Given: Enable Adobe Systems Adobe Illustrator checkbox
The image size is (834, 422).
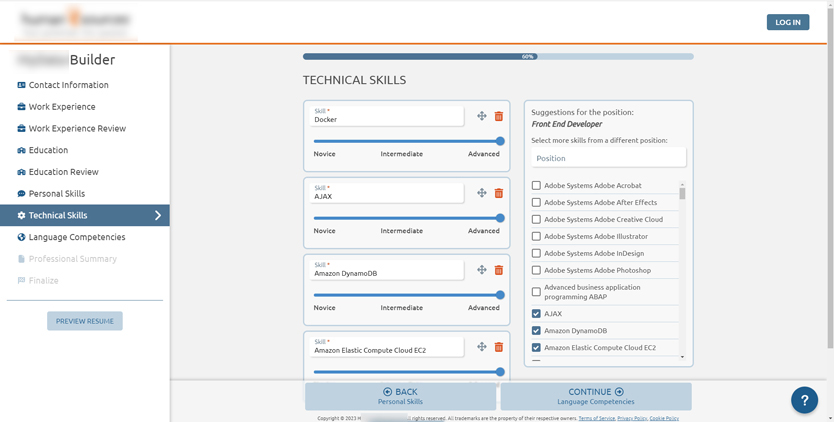Looking at the screenshot, I should coord(536,236).
